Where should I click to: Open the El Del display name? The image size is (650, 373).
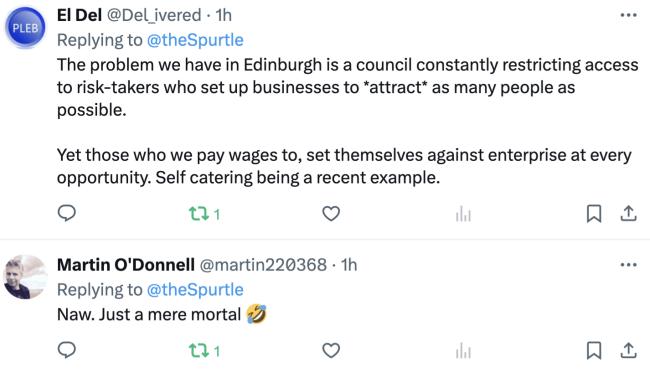click(x=79, y=15)
